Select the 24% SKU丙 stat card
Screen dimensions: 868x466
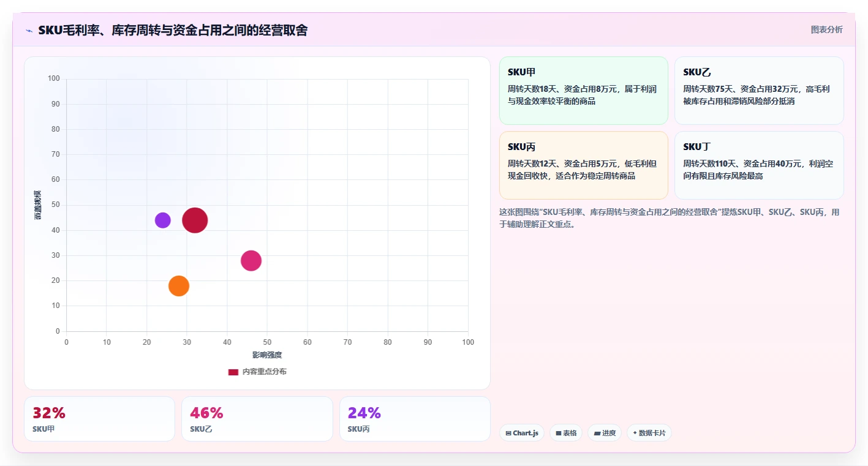click(415, 419)
